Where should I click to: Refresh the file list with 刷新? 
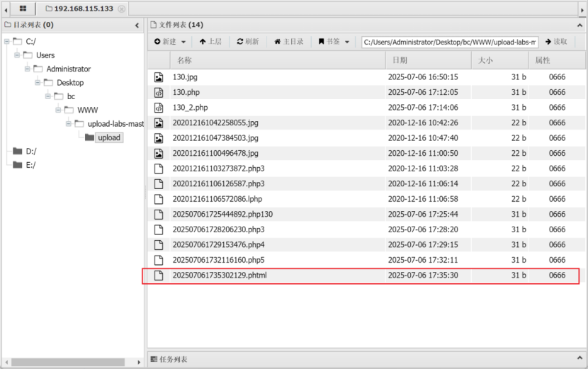[x=248, y=42]
